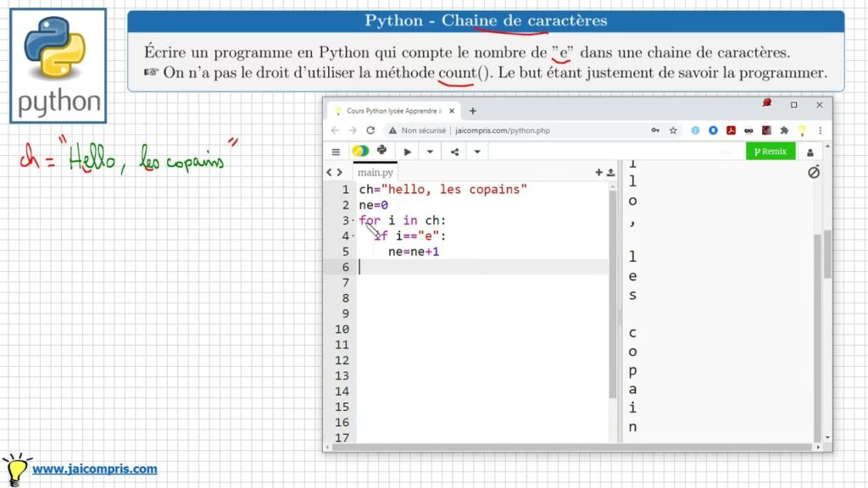The height and width of the screenshot is (488, 868).
Task: Run the Python code with play button
Action: coord(408,152)
